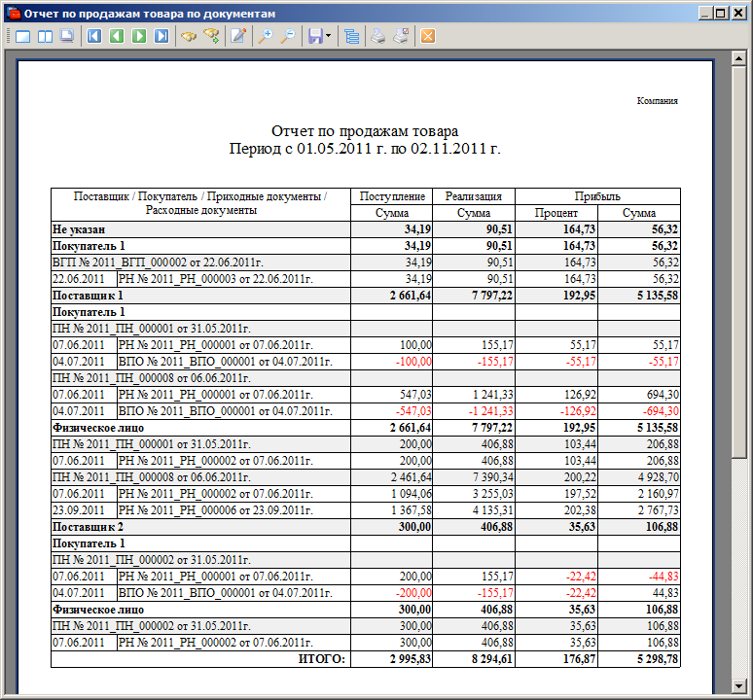Zoom out with the minus magnifier
The width and height of the screenshot is (753, 700).
pyautogui.click(x=287, y=37)
